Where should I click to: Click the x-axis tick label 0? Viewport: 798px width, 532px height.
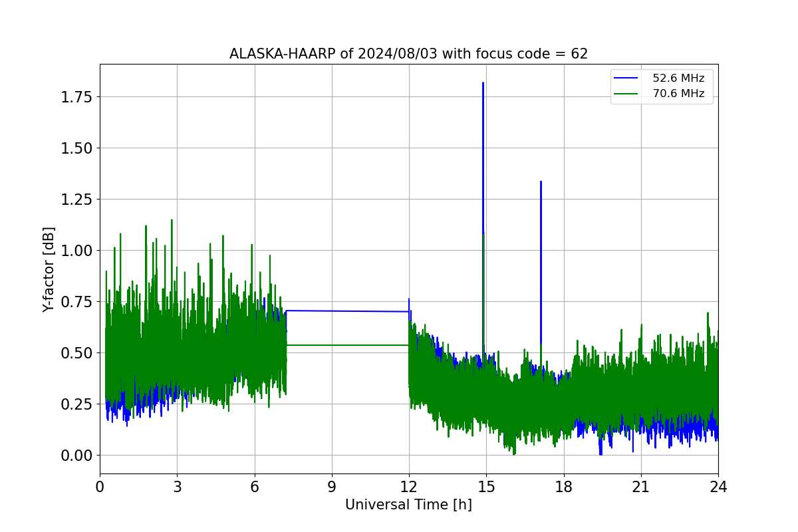pyautogui.click(x=100, y=487)
